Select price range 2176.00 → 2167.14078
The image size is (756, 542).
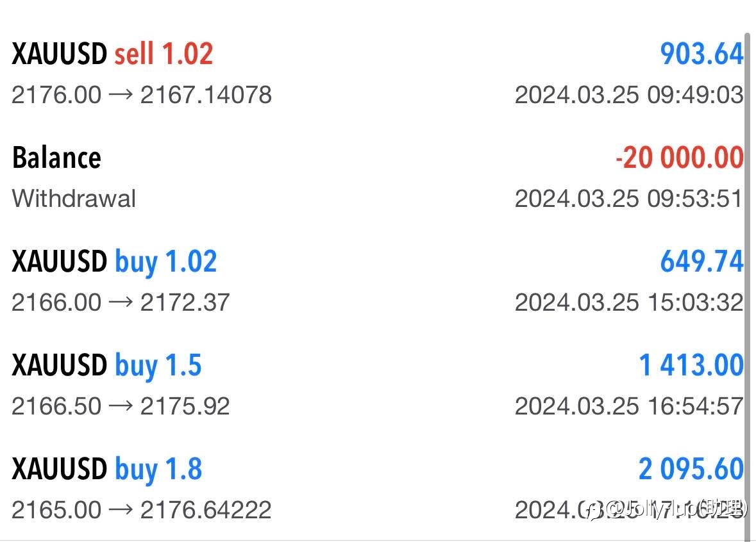tap(142, 94)
